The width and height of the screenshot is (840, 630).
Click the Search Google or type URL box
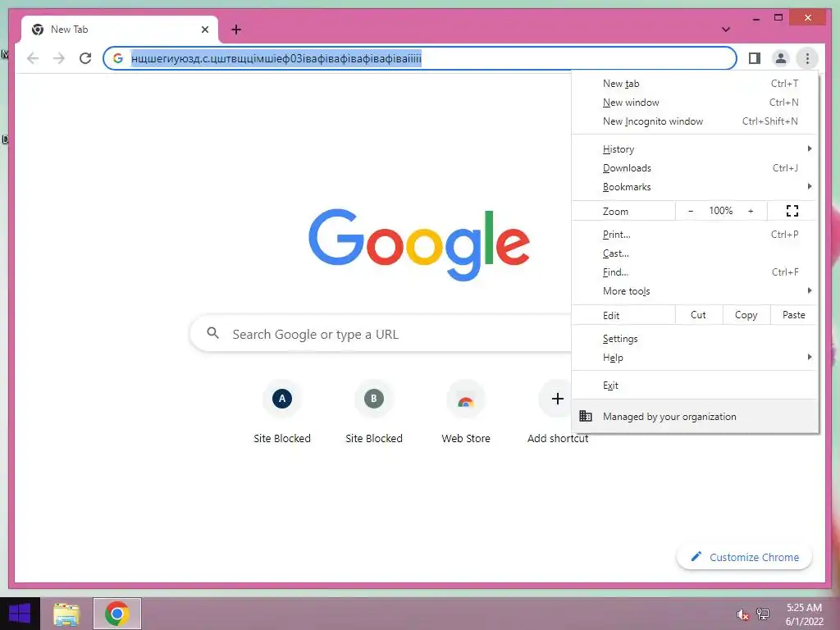(x=381, y=334)
